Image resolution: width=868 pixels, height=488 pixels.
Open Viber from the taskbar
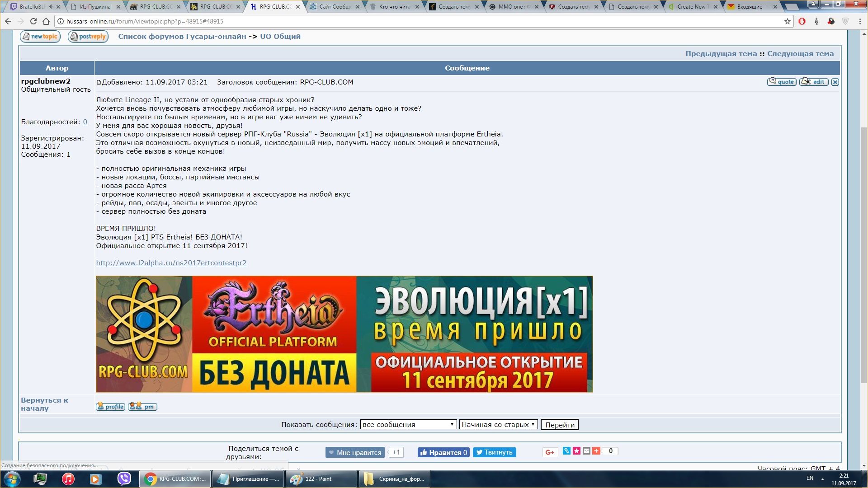124,479
